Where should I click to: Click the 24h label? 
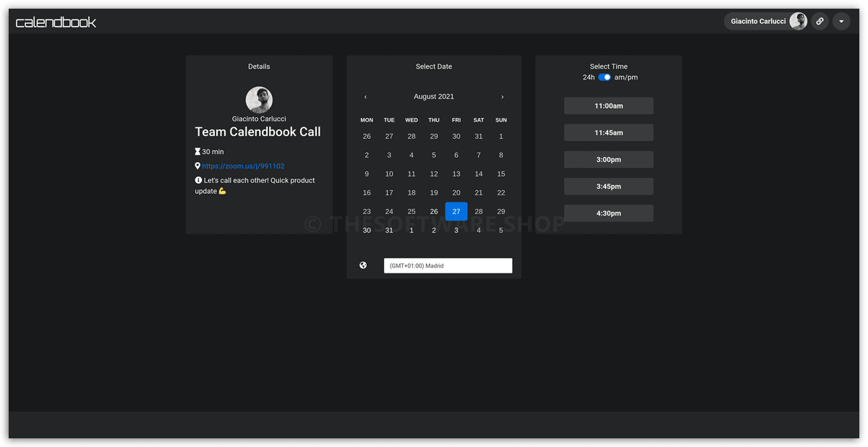tap(589, 77)
